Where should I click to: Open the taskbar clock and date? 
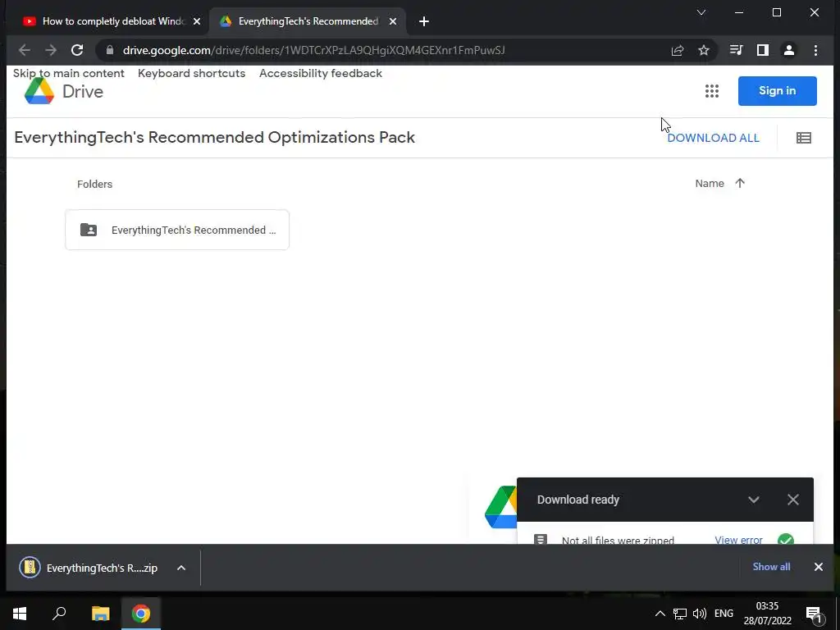coord(767,614)
